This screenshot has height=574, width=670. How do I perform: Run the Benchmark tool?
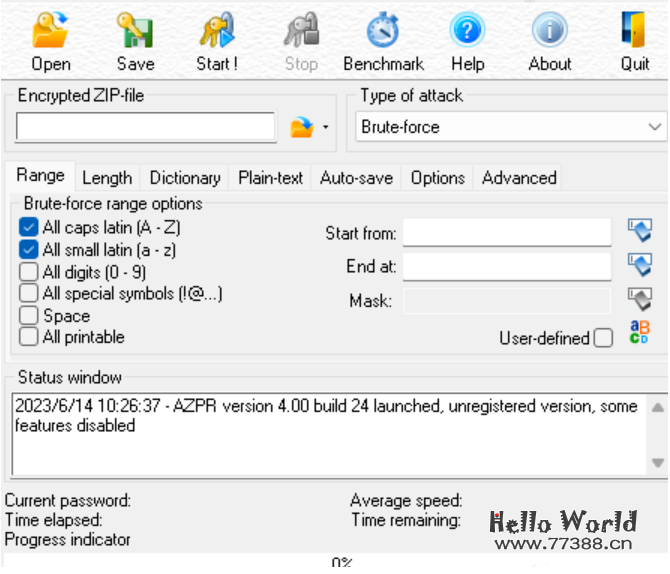[383, 32]
